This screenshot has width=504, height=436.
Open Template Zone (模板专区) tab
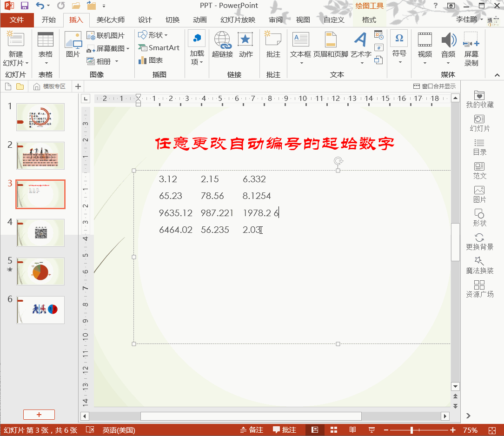click(50, 86)
